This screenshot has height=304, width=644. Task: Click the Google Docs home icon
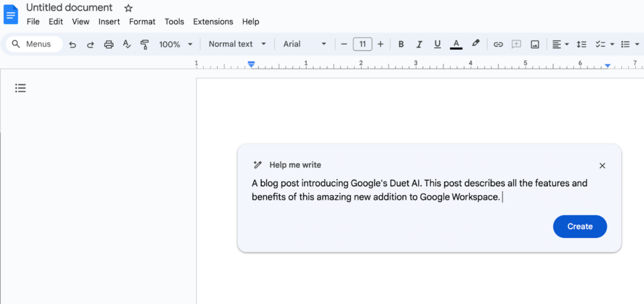(10, 14)
